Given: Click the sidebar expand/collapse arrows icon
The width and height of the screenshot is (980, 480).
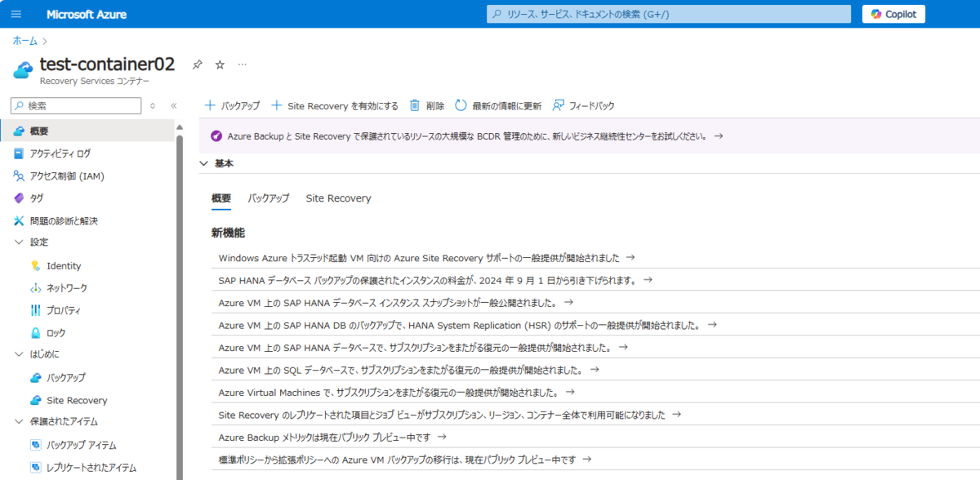Looking at the screenshot, I should pyautogui.click(x=152, y=105).
